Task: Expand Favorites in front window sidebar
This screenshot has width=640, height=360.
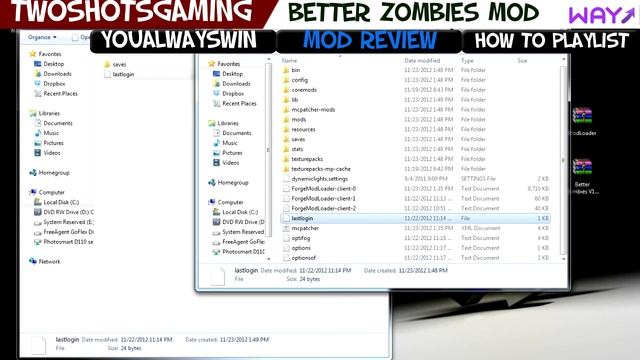Action: coord(229,64)
